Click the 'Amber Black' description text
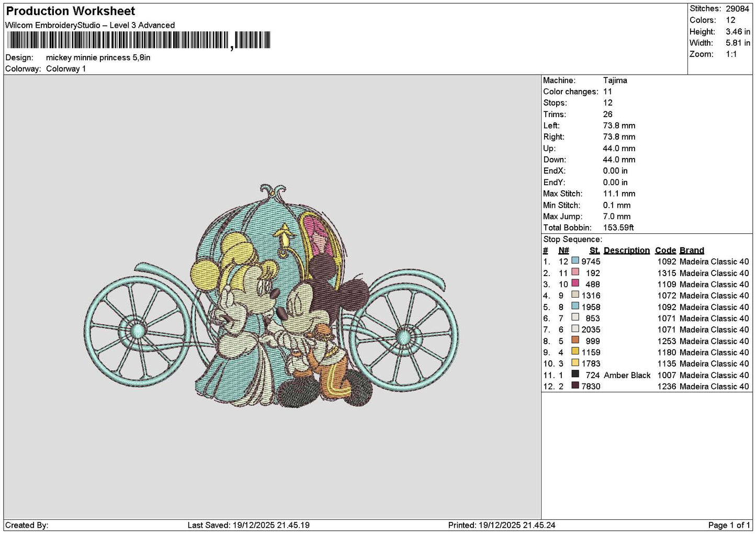Image resolution: width=756 pixels, height=534 pixels. coord(627,375)
